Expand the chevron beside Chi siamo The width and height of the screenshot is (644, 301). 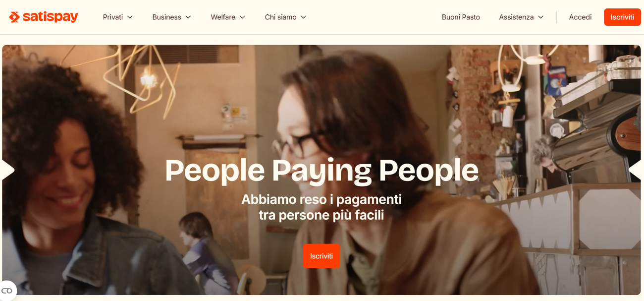304,17
